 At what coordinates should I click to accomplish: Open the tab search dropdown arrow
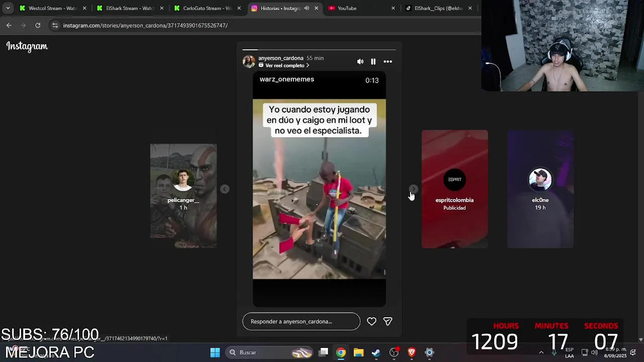point(8,8)
